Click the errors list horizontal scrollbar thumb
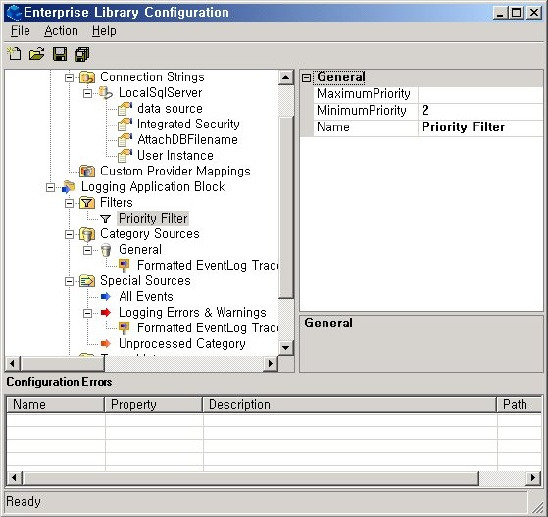Screen dimensions: 548x517 pos(250,477)
